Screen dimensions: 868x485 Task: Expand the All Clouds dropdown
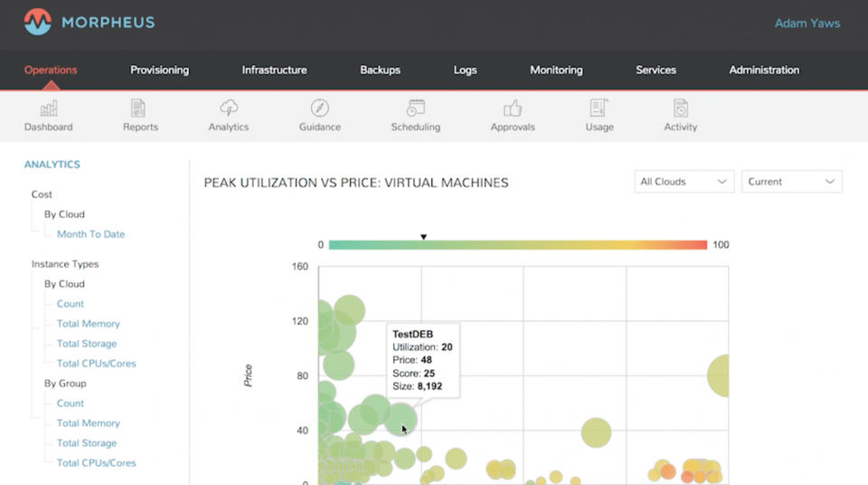click(x=684, y=182)
